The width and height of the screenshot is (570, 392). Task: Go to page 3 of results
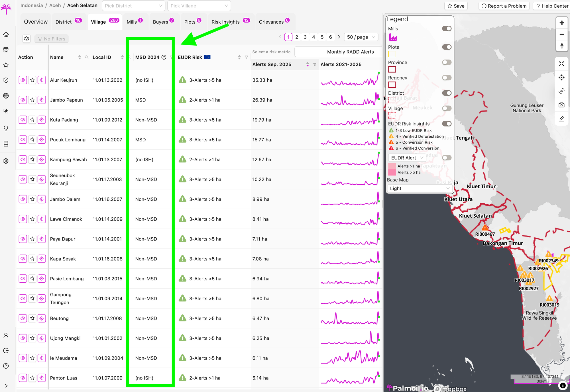305,37
